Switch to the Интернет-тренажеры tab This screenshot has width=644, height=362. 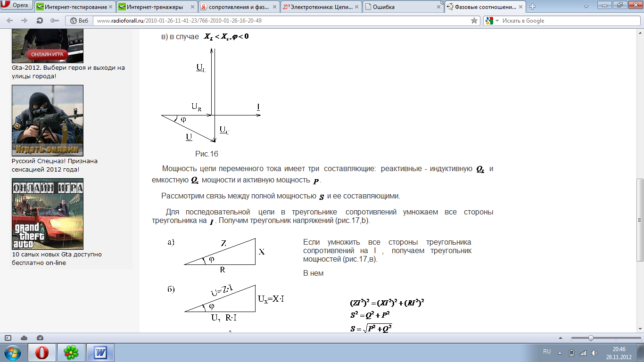156,7
